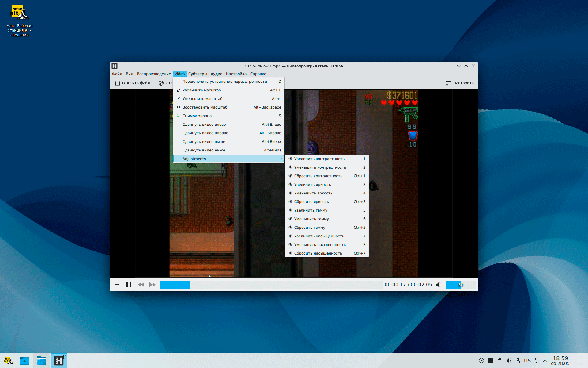Open the Аудио menu
This screenshot has width=588, height=368.
(x=216, y=74)
